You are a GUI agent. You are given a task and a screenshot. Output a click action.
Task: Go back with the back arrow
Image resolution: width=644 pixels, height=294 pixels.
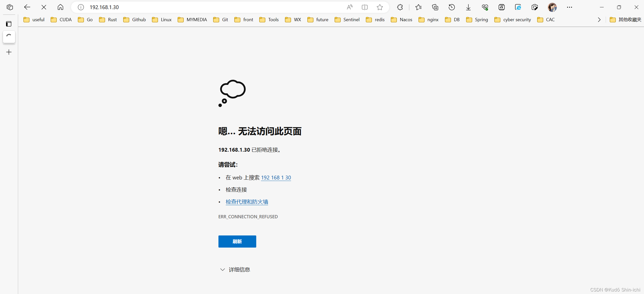(27, 7)
